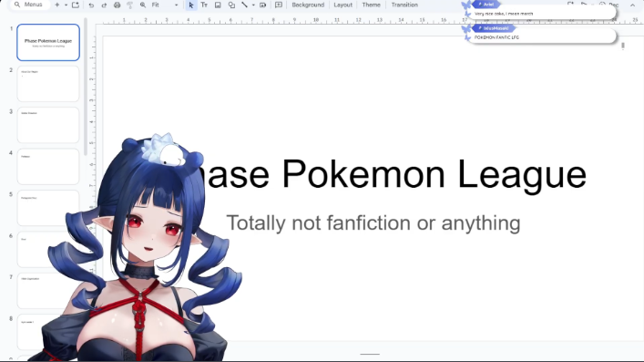Viewport: 644px width, 362px height.
Task: Open the Background options
Action: (x=308, y=5)
